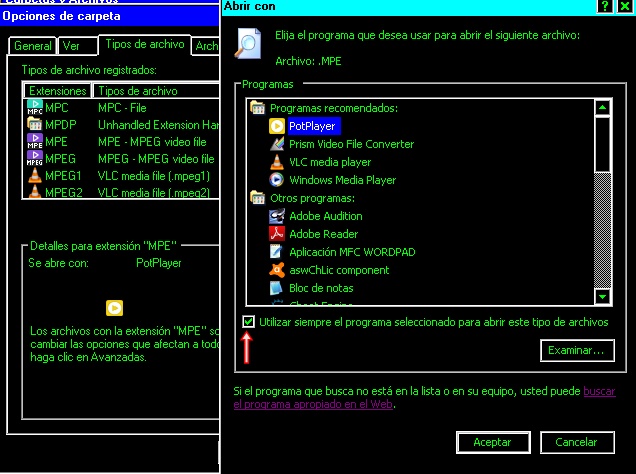The image size is (636, 474).
Task: Select the MPE - MPEG video file row
Action: tap(122, 142)
